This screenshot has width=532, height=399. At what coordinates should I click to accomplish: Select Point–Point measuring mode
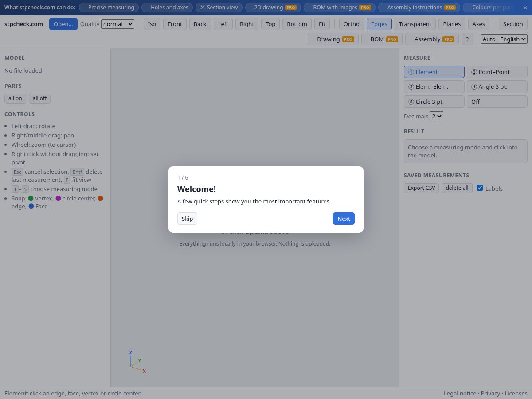pyautogui.click(x=497, y=72)
